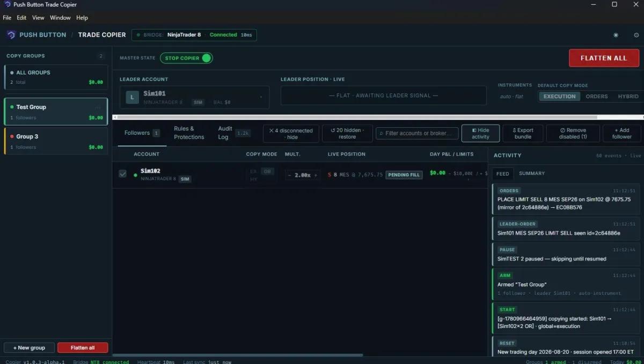Click the Export bundle button

coord(523,133)
